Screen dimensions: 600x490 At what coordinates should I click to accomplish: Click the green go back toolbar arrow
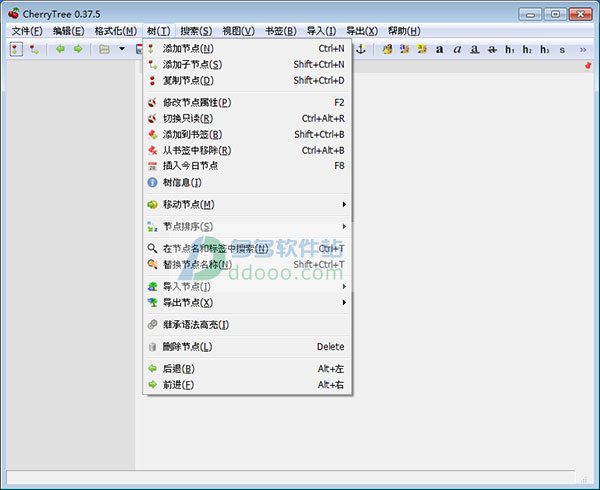pyautogui.click(x=60, y=49)
